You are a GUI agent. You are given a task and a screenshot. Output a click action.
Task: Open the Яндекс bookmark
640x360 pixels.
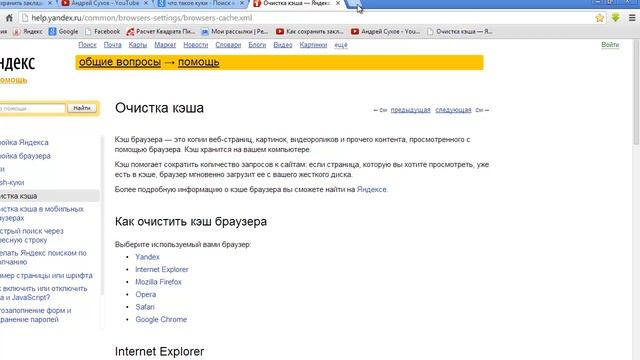coord(28,31)
